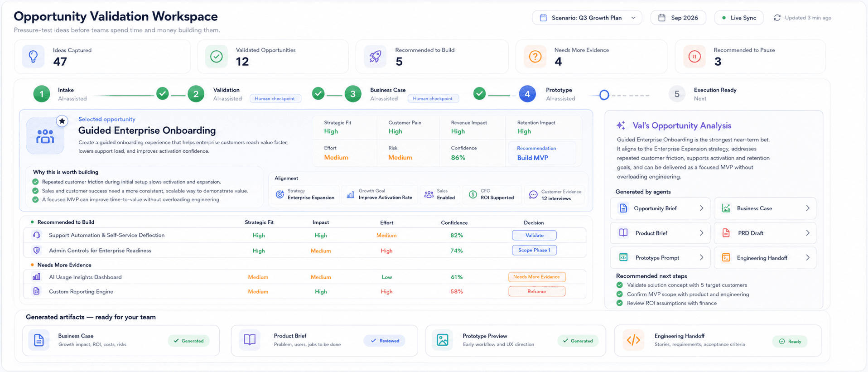The height and width of the screenshot is (372, 868).
Task: Select step 4 Prototype in the workflow
Action: (527, 94)
